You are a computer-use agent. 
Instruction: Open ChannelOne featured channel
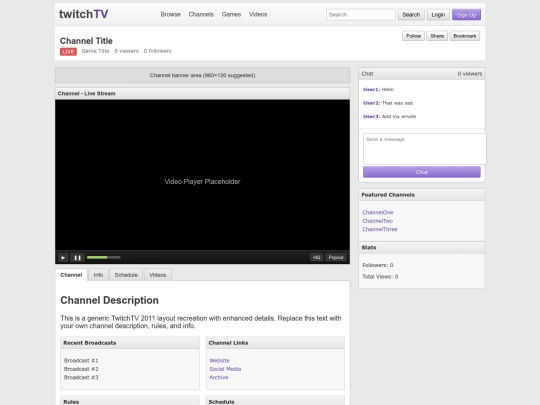tap(377, 212)
